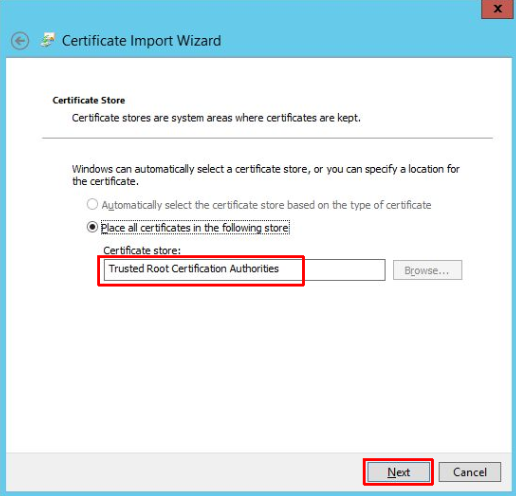The height and width of the screenshot is (496, 516).
Task: Click the bold 'Certificate Store' heading
Action: [x=89, y=100]
